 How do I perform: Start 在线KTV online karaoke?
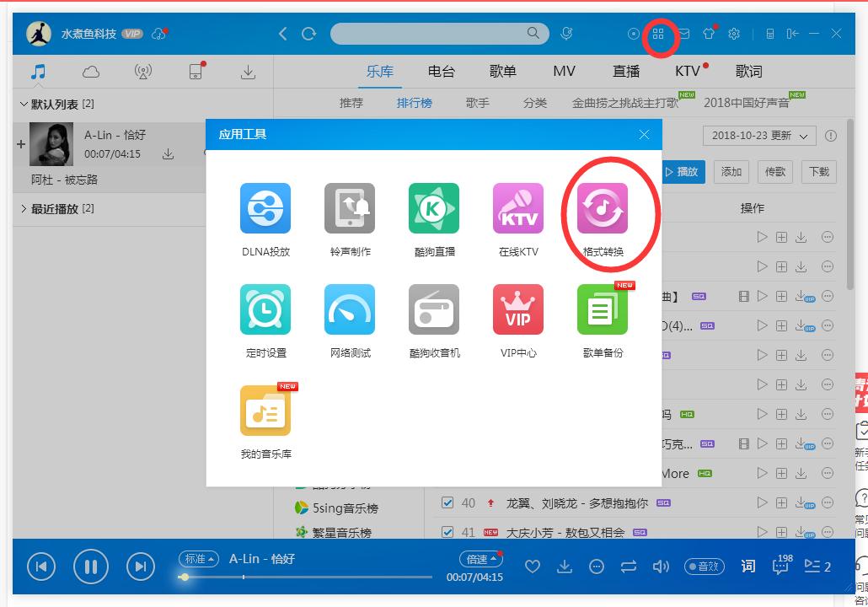518,208
